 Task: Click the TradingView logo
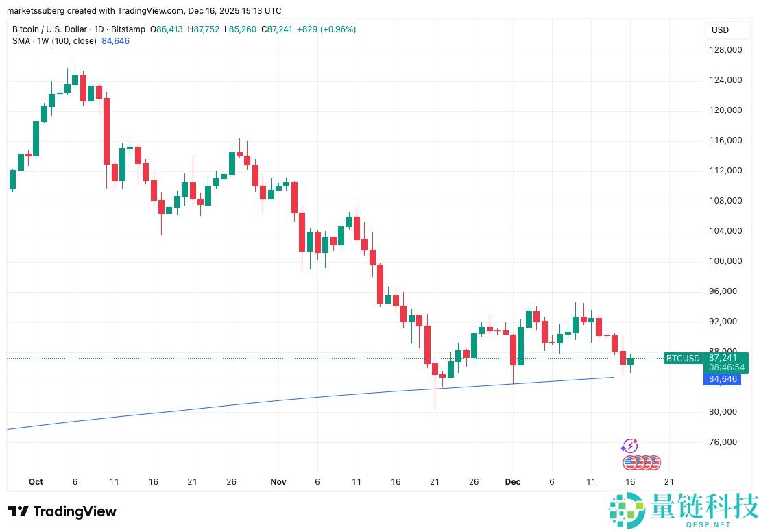pyautogui.click(x=62, y=511)
